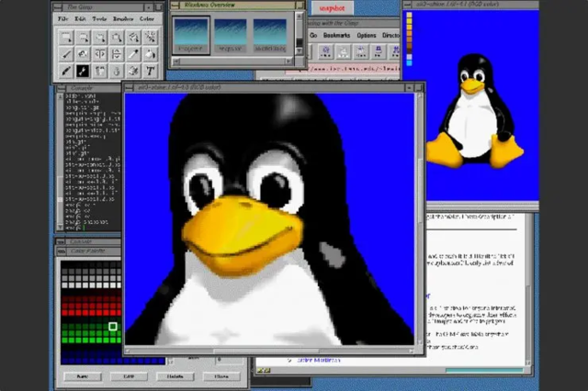
Task: Click New in the Color Palette dialog
Action: (83, 376)
